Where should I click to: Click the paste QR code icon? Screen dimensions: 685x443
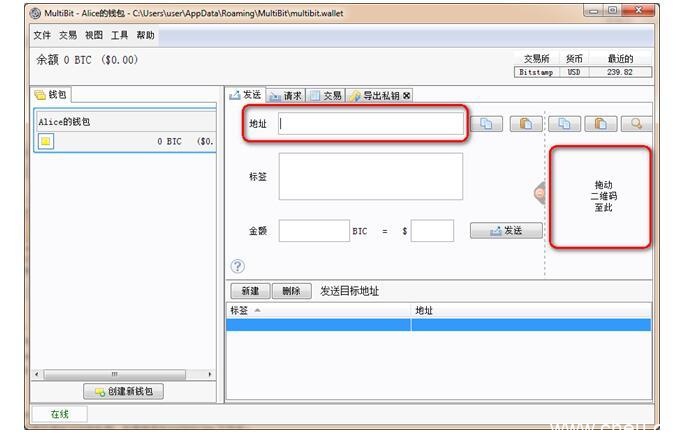[599, 124]
